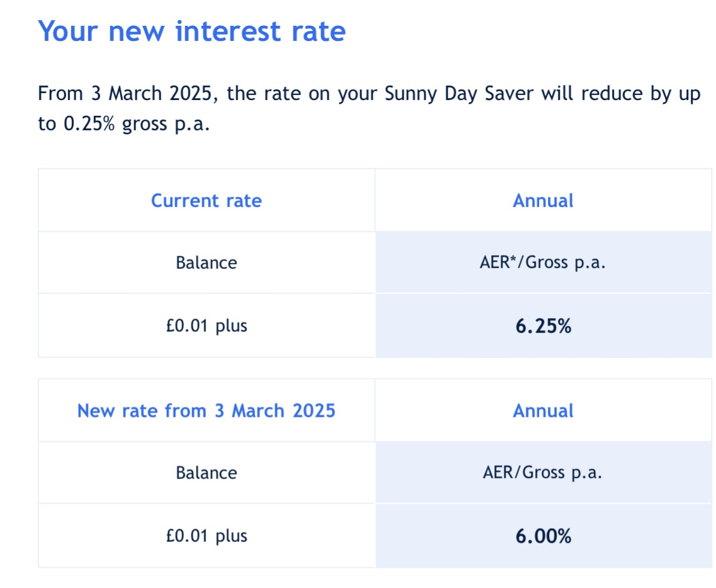Click 'Balance' cell in the current rate table
Image resolution: width=716 pixels, height=588 pixels.
coord(207,263)
